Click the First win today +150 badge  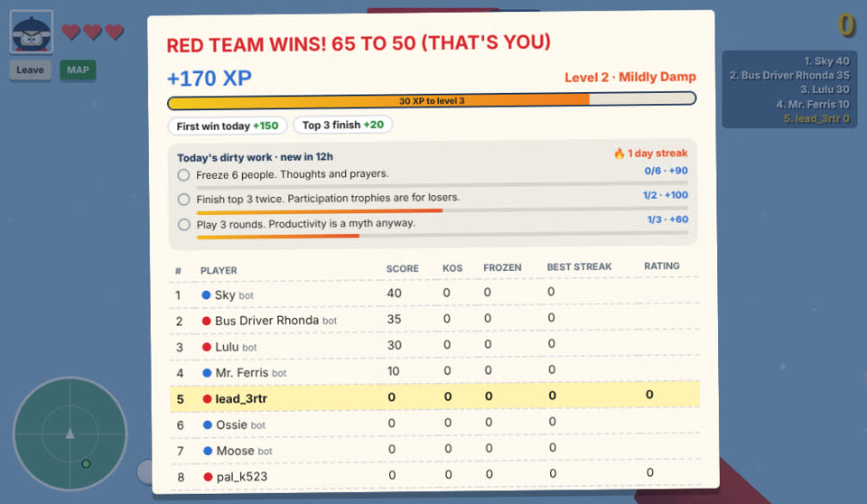click(x=228, y=126)
